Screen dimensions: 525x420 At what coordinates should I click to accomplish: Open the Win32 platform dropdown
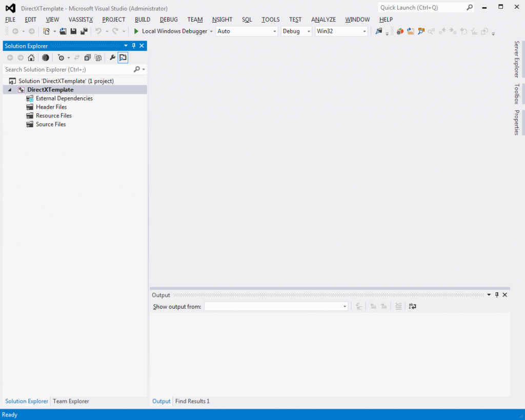pos(365,31)
